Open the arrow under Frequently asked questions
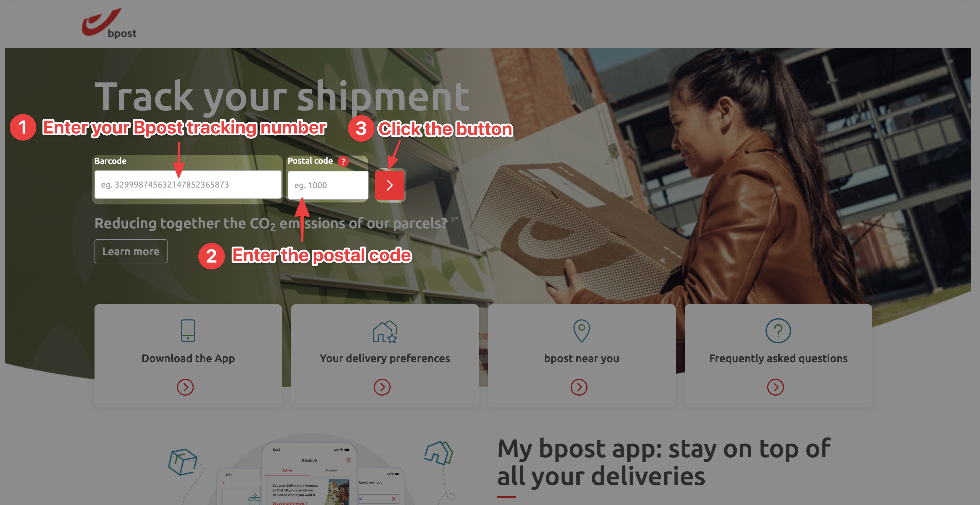 775,387
